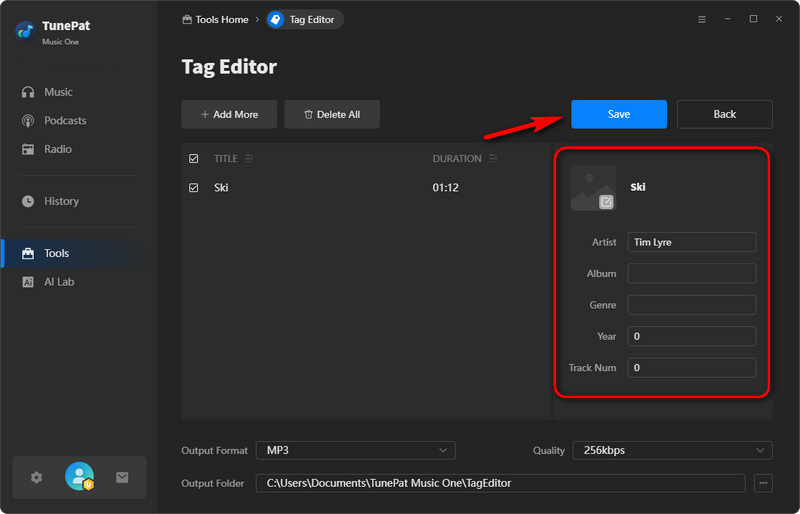Click the Ski title in details panel
This screenshot has height=514, width=800.
coord(638,187)
